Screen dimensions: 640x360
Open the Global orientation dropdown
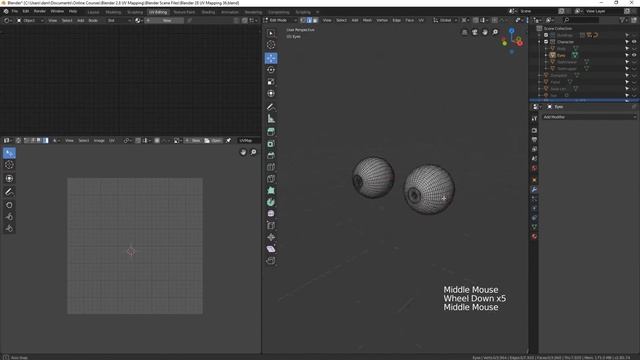click(x=445, y=20)
